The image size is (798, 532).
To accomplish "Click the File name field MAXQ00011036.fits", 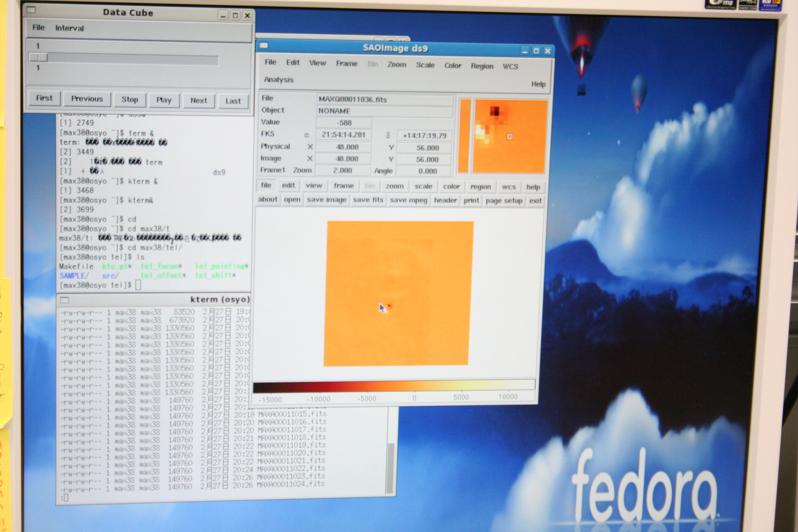I will [x=385, y=100].
